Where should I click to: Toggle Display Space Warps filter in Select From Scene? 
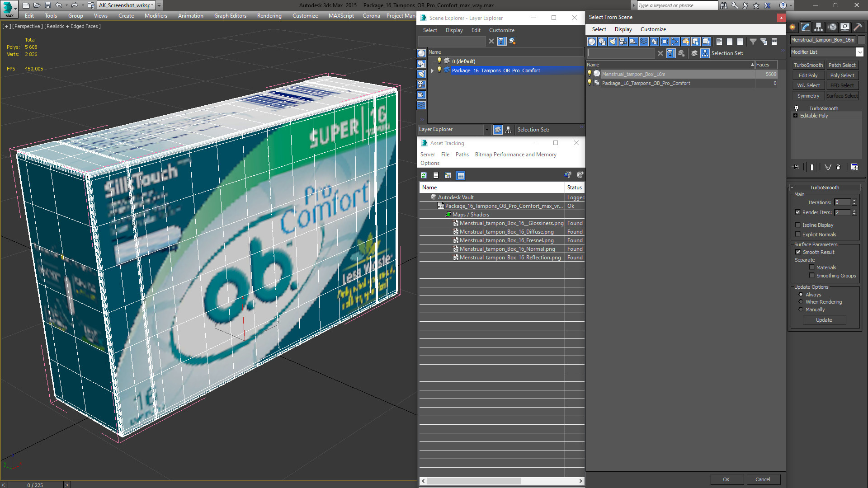click(644, 42)
